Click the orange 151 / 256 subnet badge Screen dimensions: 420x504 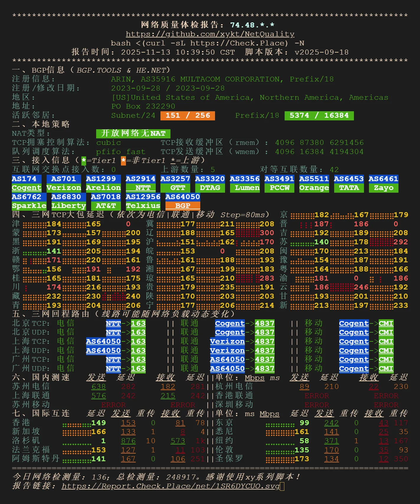[x=188, y=116]
